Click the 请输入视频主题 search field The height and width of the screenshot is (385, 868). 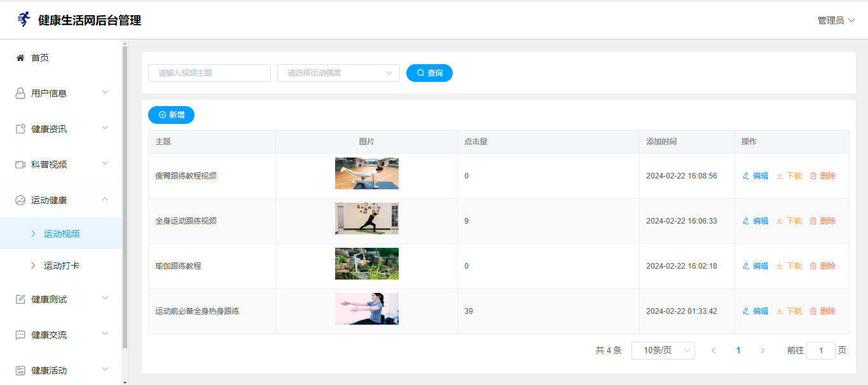210,73
